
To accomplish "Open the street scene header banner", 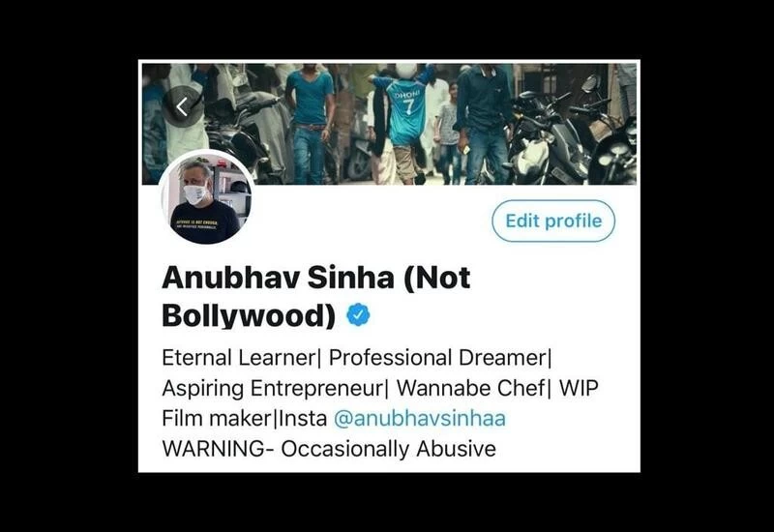I will tap(389, 124).
